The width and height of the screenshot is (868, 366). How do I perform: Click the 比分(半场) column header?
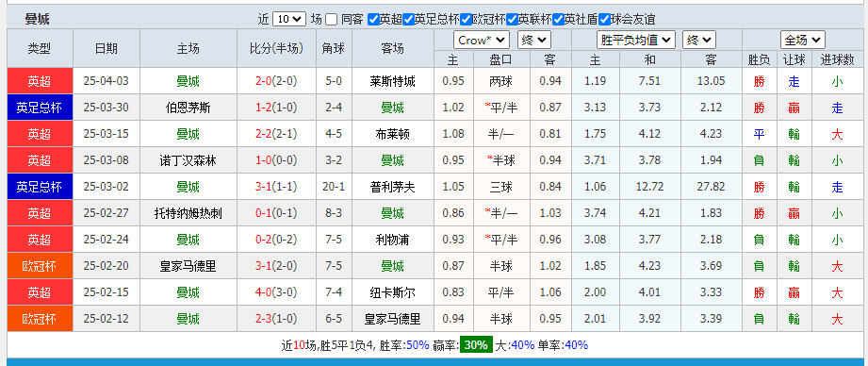[276, 49]
